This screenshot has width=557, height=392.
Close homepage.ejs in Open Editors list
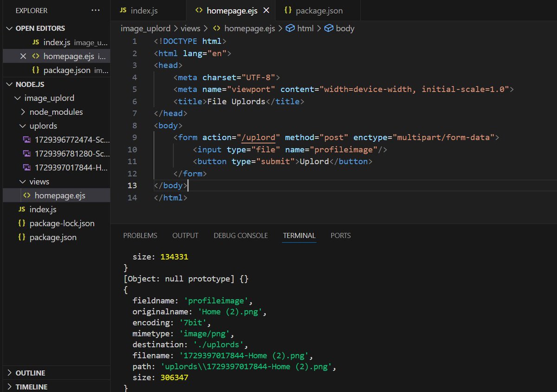click(23, 56)
